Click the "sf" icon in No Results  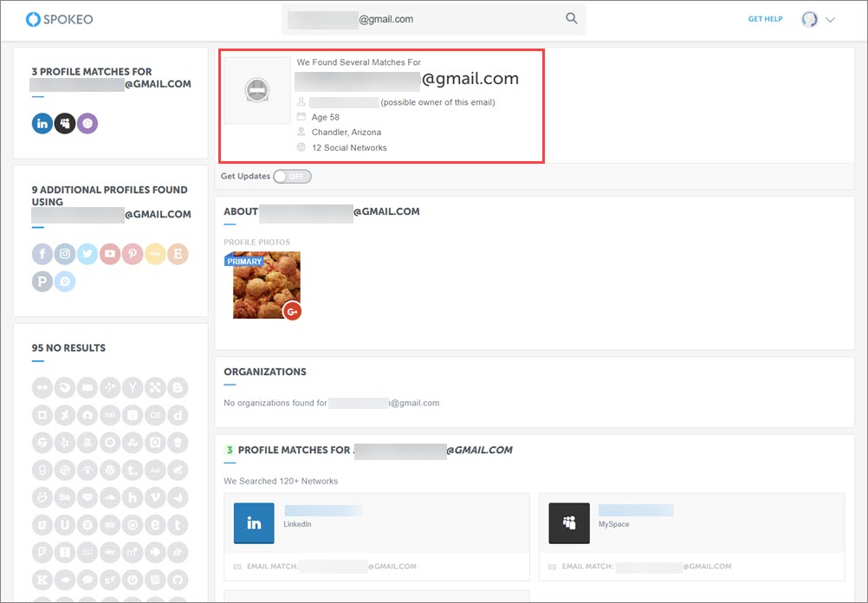tap(110, 580)
